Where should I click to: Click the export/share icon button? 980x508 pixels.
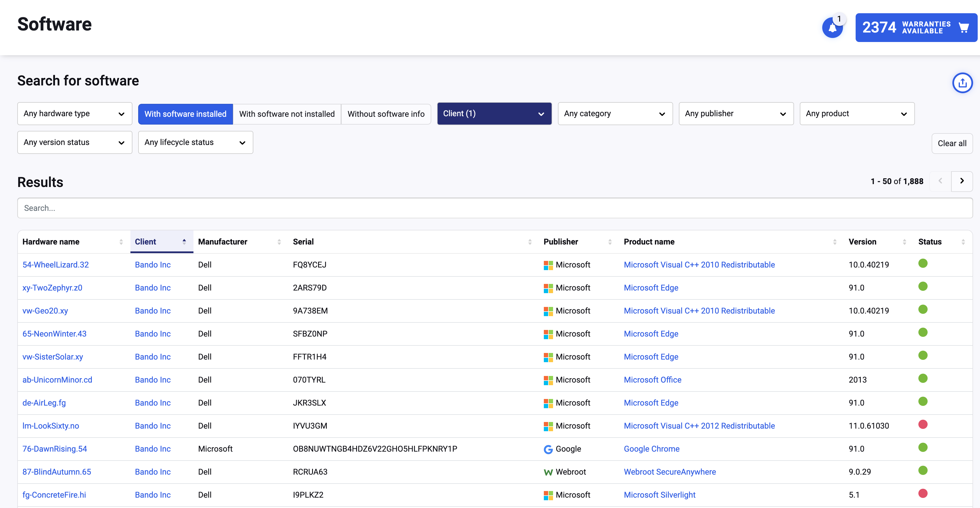tap(962, 83)
